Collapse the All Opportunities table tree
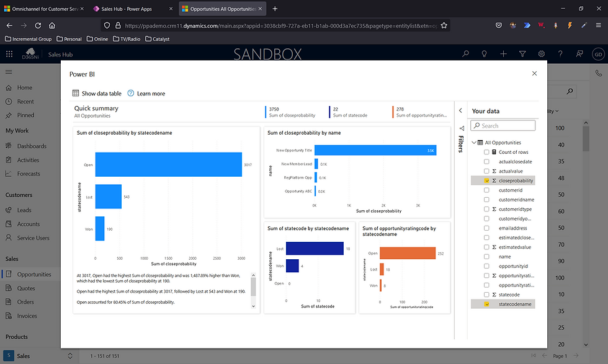This screenshot has width=608, height=364. [474, 142]
